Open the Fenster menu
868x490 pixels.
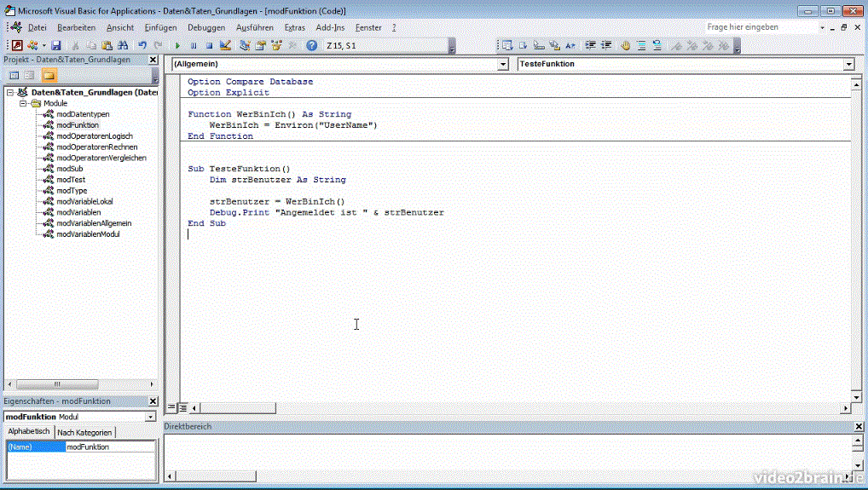368,27
